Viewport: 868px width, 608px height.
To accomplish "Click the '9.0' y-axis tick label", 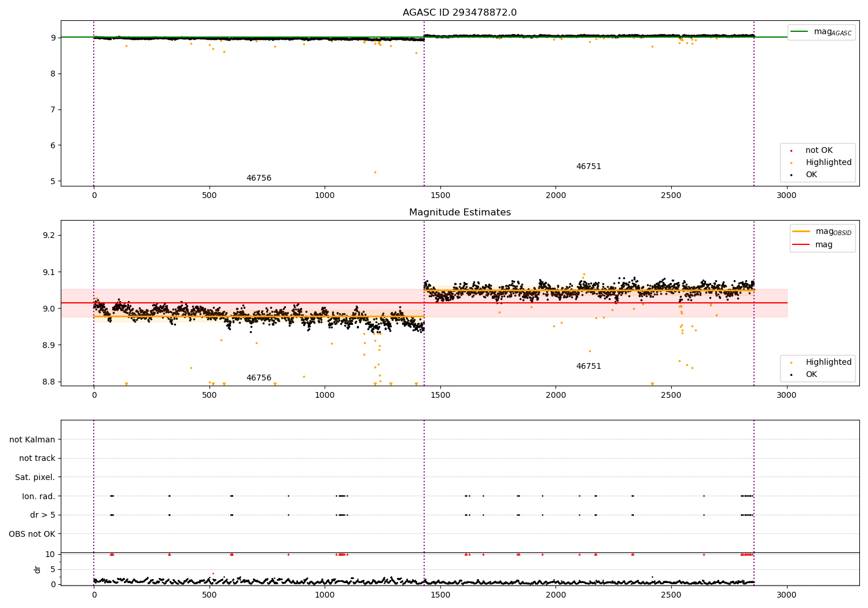I will click(x=49, y=309).
